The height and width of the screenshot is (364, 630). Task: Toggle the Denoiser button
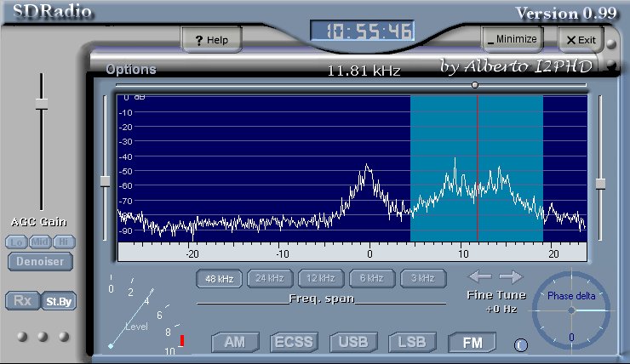pos(41,262)
